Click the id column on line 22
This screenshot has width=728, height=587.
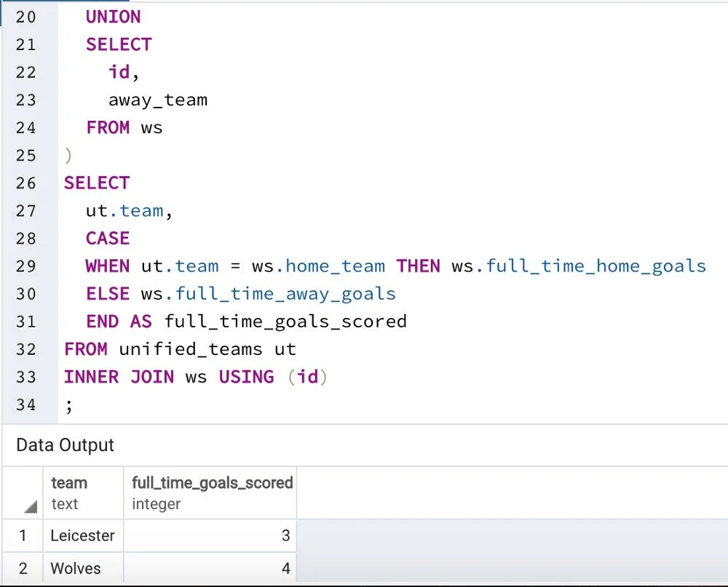(x=119, y=72)
